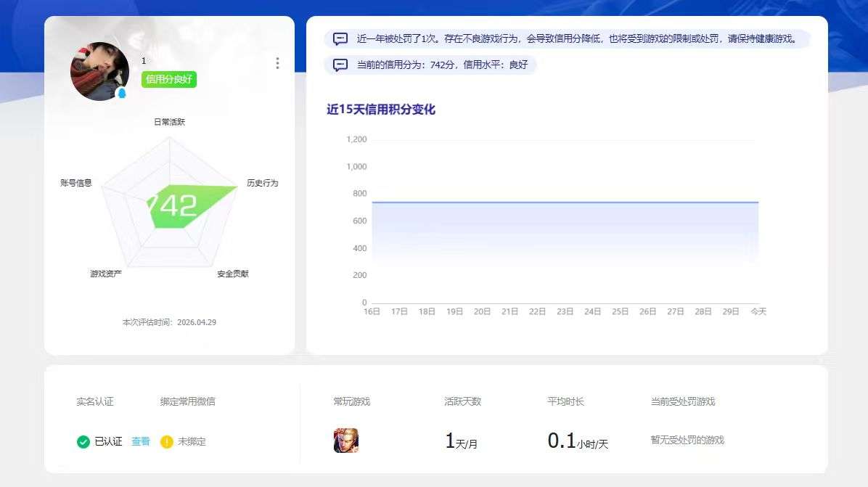Screen dimensions: 868x487
Task: Click the QQ badge on the avatar
Action: pos(122,93)
